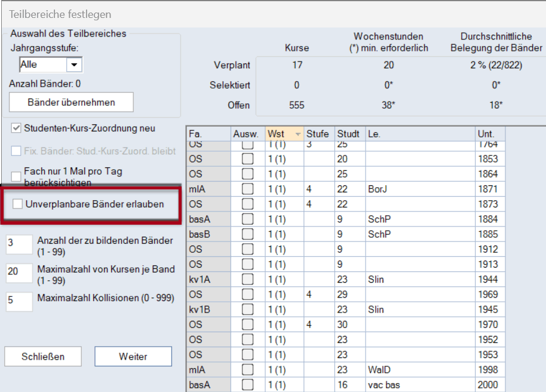Sort by the Stufe column header
The image size is (546, 392).
319,134
